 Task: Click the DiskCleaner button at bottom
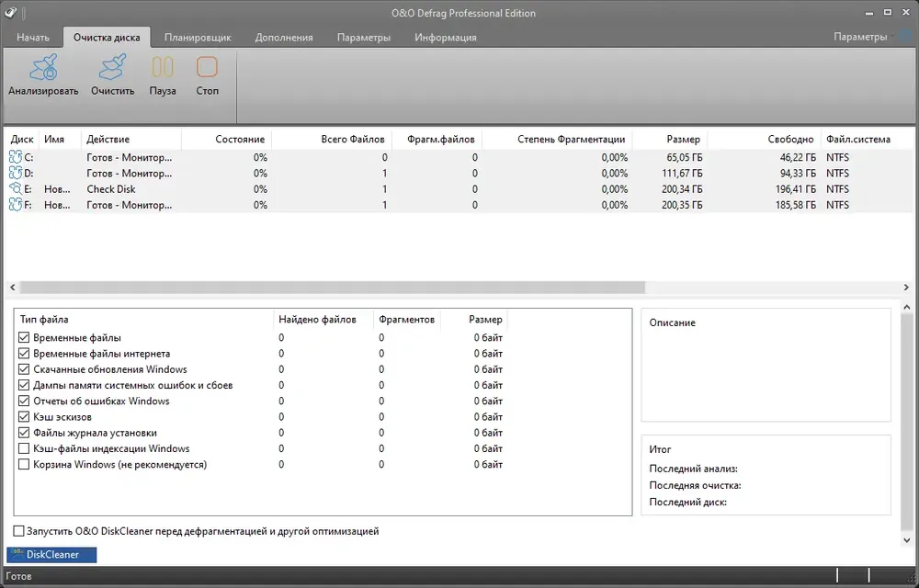(x=51, y=555)
